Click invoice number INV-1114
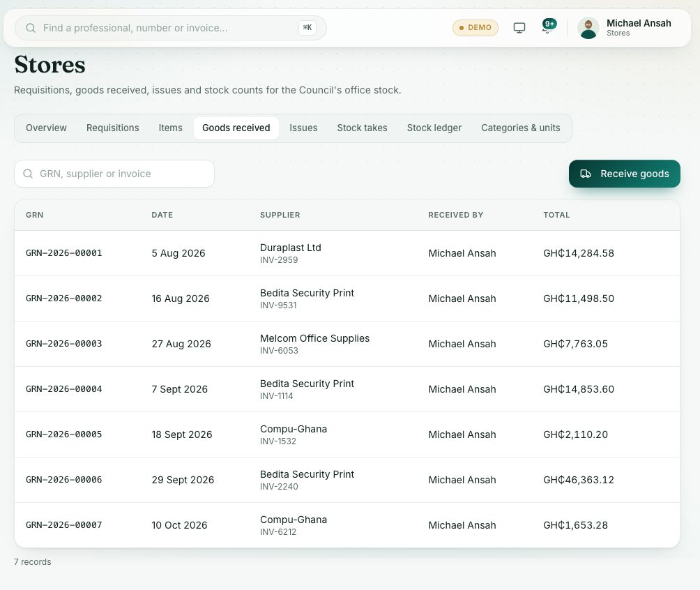700x590 pixels. click(276, 396)
